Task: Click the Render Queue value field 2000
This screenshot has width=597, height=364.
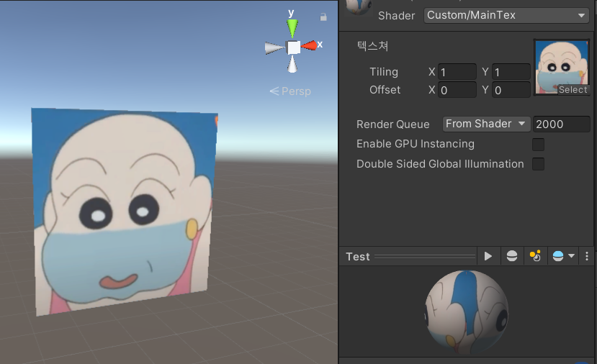Action: tap(562, 124)
